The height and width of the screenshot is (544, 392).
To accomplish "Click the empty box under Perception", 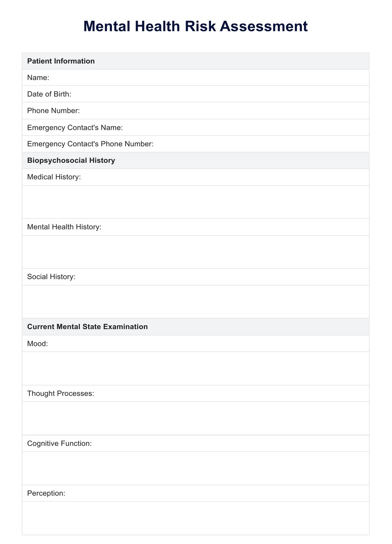I will coord(196,518).
